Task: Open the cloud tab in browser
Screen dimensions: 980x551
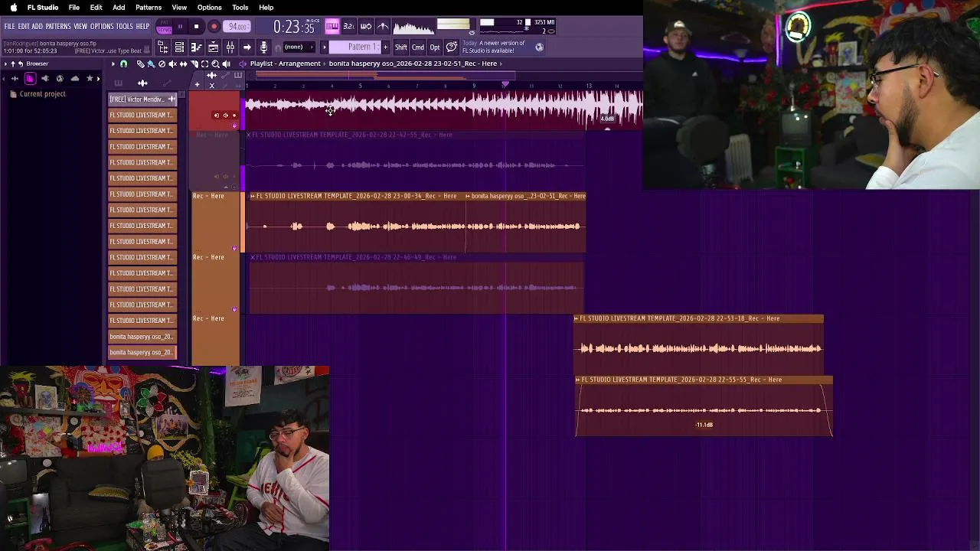Action: pyautogui.click(x=74, y=79)
